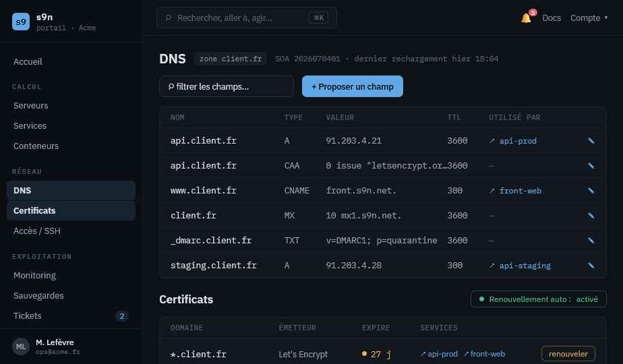
Task: Edit the www.client.fr CNAME record
Action: 591,191
